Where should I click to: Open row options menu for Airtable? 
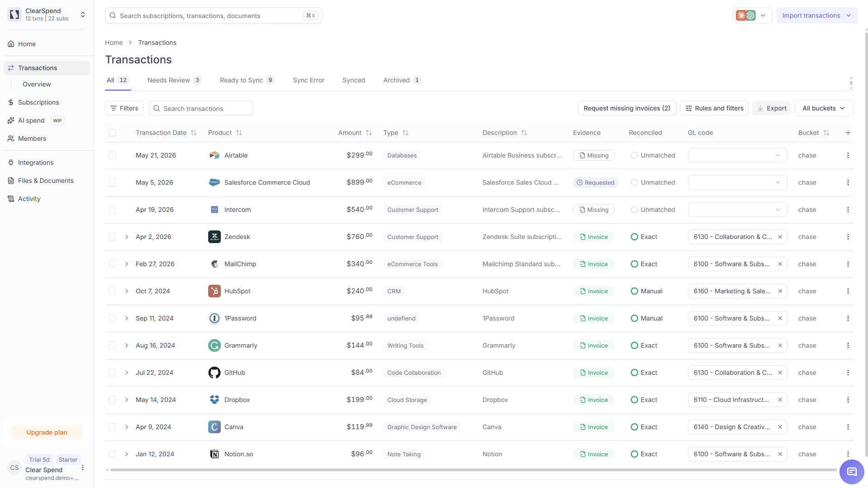click(x=848, y=155)
